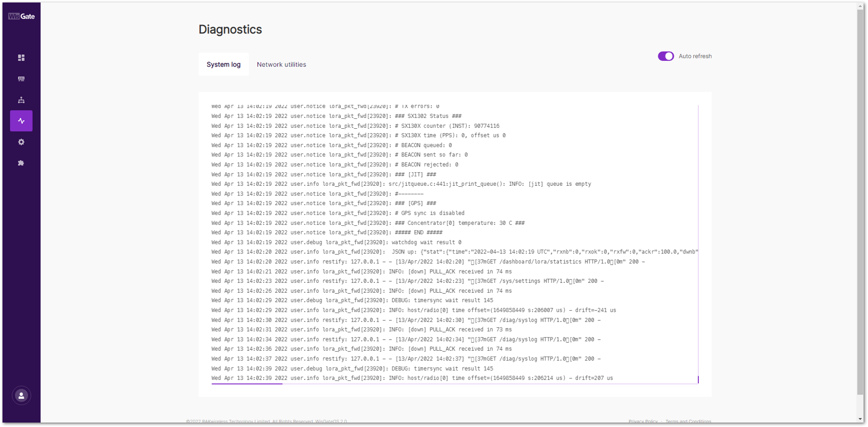Select the Diagnostics pulse icon in sidebar
868x427 pixels.
[x=21, y=121]
